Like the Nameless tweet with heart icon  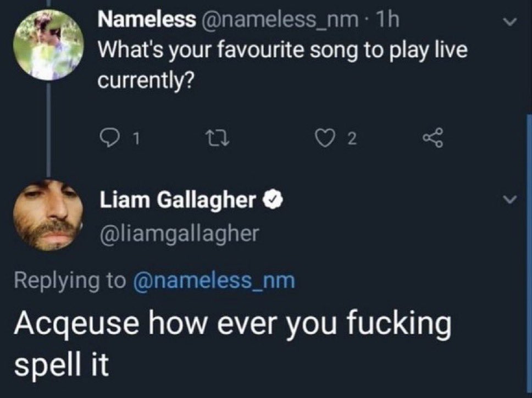point(324,139)
